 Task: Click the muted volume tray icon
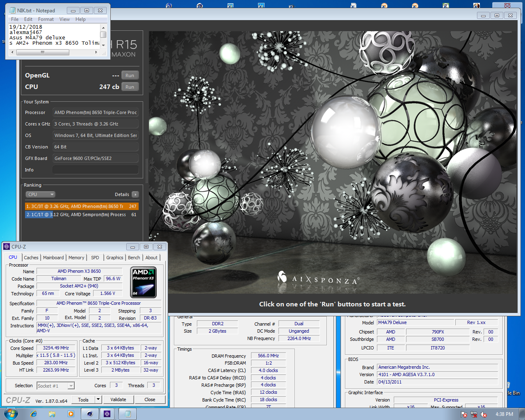click(x=483, y=414)
